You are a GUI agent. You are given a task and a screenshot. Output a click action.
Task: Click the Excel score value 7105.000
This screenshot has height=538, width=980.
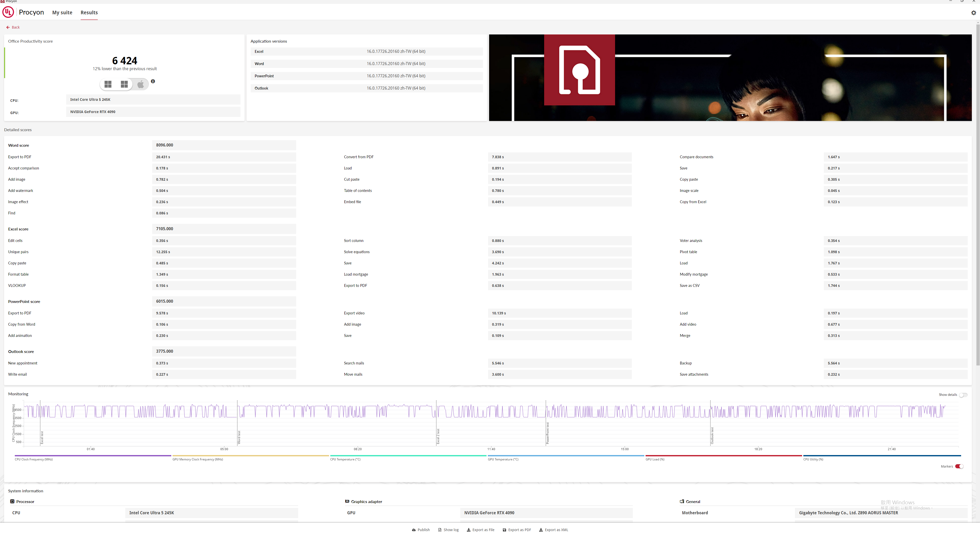pyautogui.click(x=224, y=229)
